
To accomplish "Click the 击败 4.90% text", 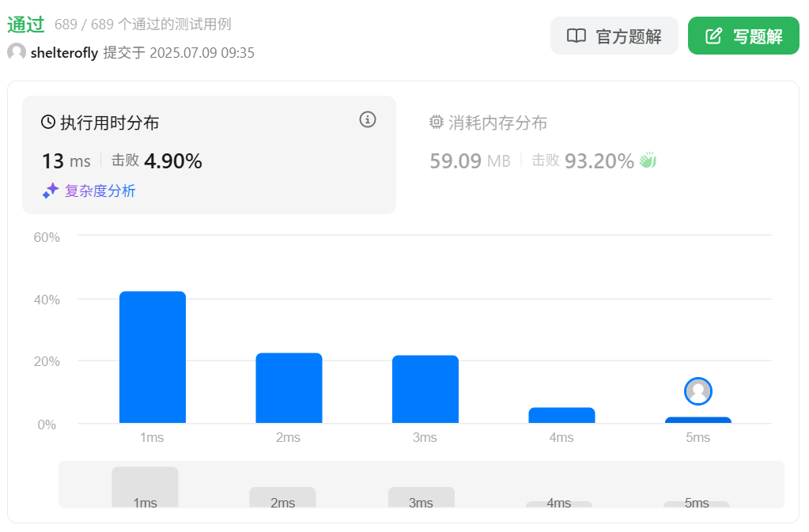I will pyautogui.click(x=157, y=160).
